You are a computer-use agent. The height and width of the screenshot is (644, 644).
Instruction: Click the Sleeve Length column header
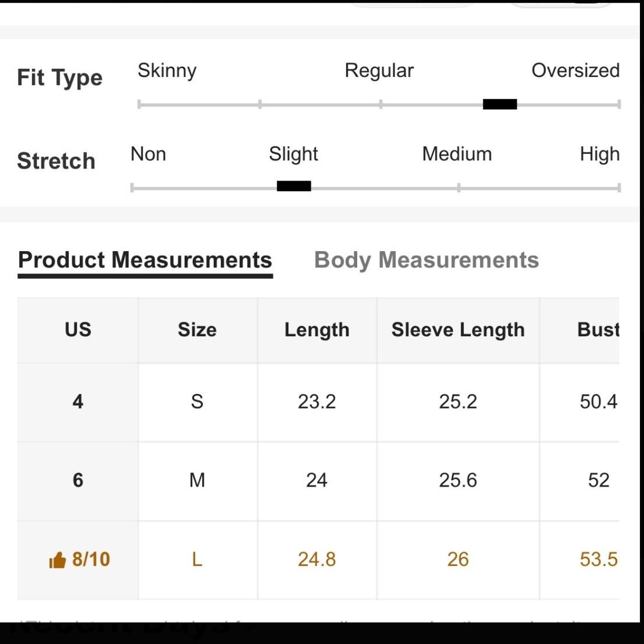(458, 330)
